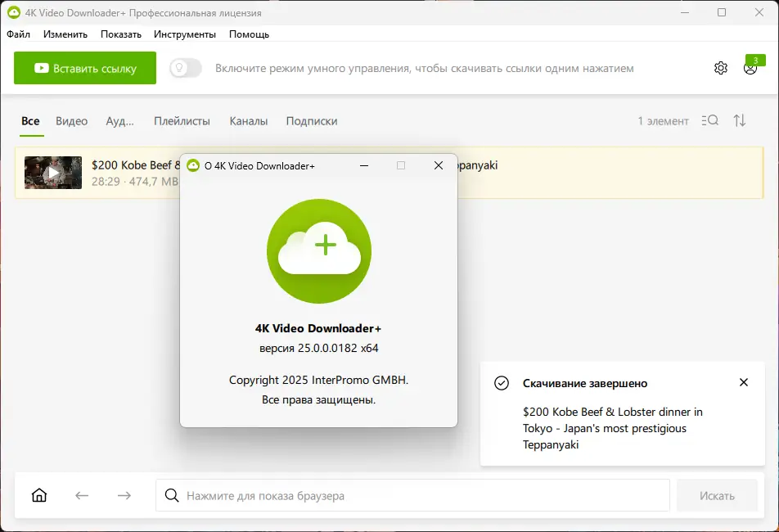Click the large cloud logo in About dialog
Image resolution: width=779 pixels, height=532 pixels.
coord(319,251)
